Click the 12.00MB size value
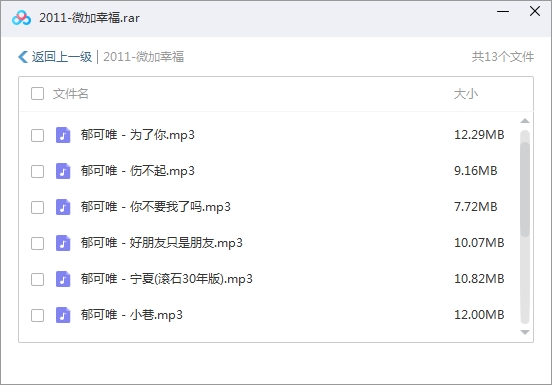The image size is (552, 385). pos(479,315)
